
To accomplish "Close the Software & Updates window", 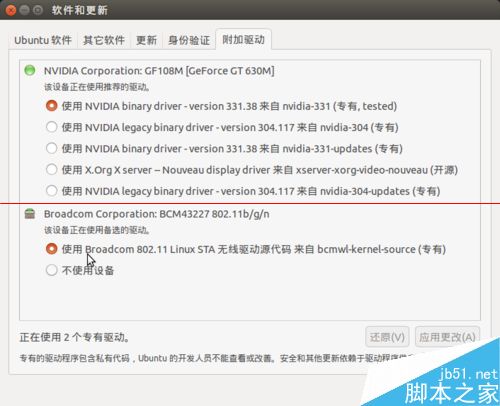I will 11,10.
